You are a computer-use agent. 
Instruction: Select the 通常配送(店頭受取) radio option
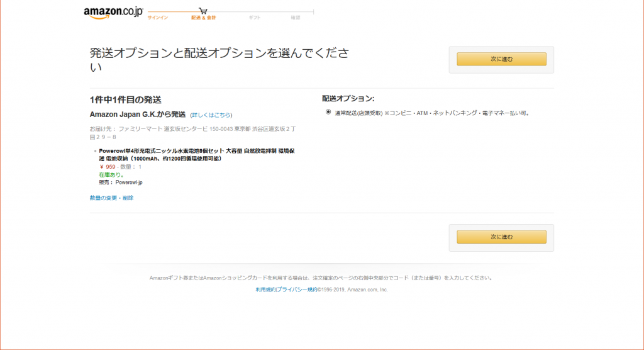328,113
